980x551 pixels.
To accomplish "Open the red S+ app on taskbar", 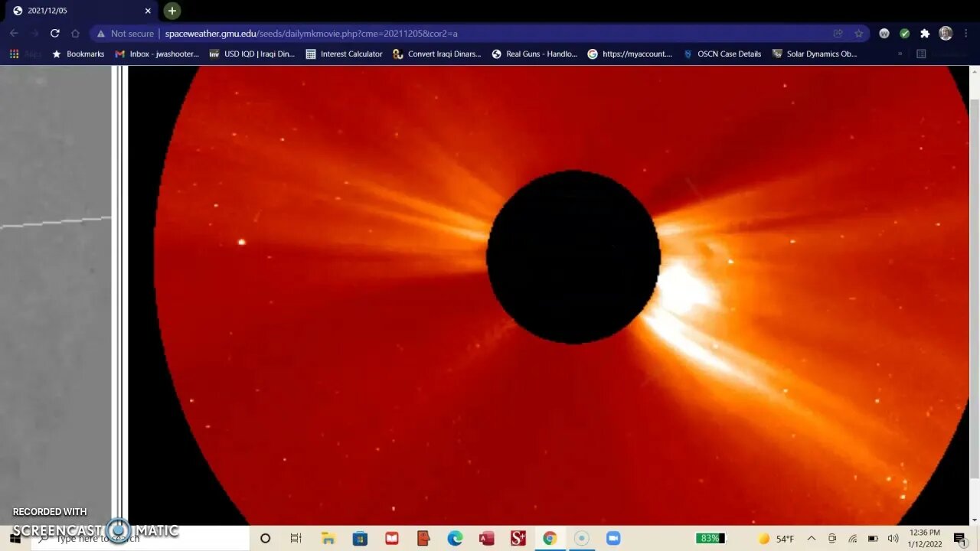I will pos(518,539).
